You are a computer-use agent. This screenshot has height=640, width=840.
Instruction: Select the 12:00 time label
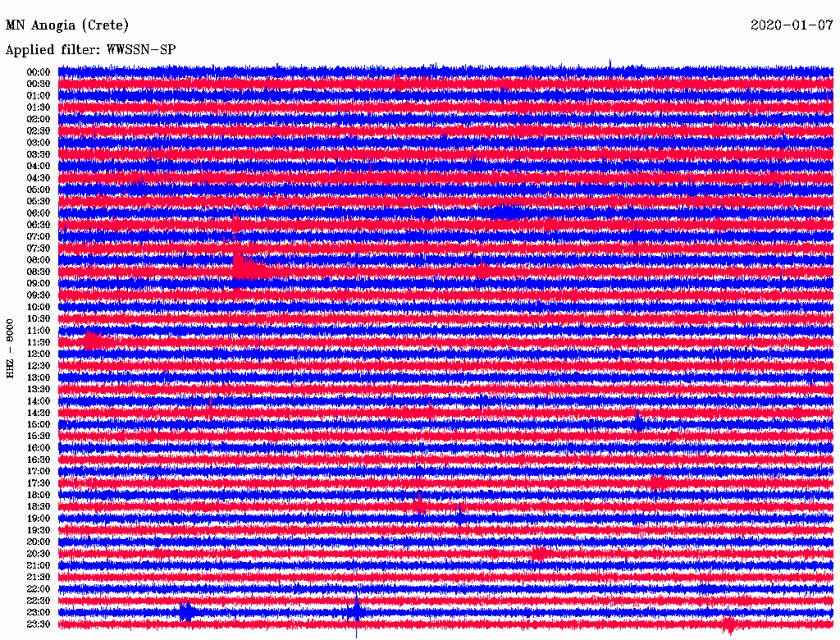tap(39, 354)
